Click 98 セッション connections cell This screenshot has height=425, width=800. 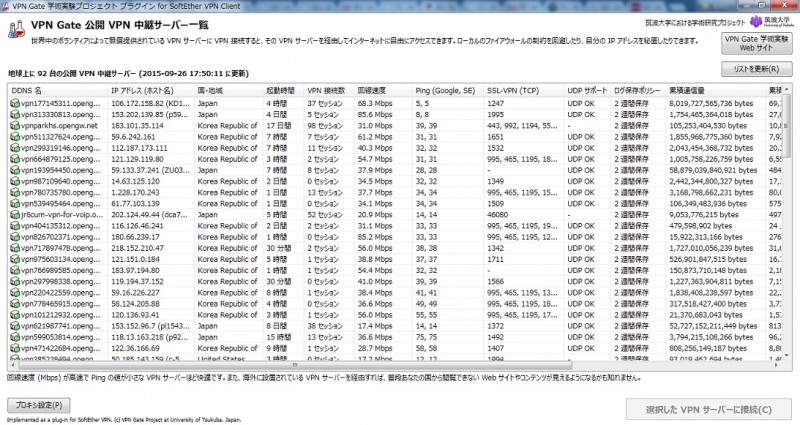(325, 126)
